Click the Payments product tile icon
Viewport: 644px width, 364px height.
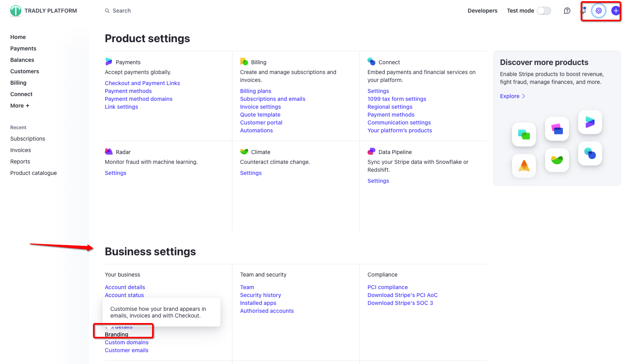pyautogui.click(x=590, y=122)
